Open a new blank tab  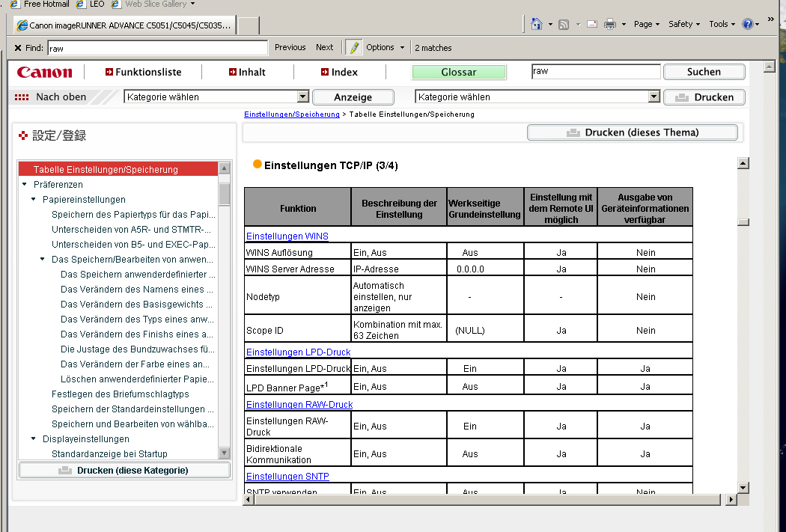point(249,25)
